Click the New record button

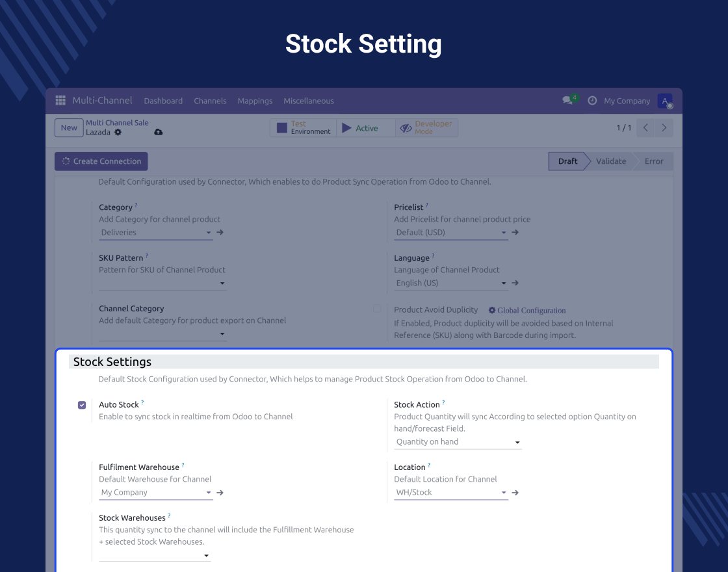(69, 127)
